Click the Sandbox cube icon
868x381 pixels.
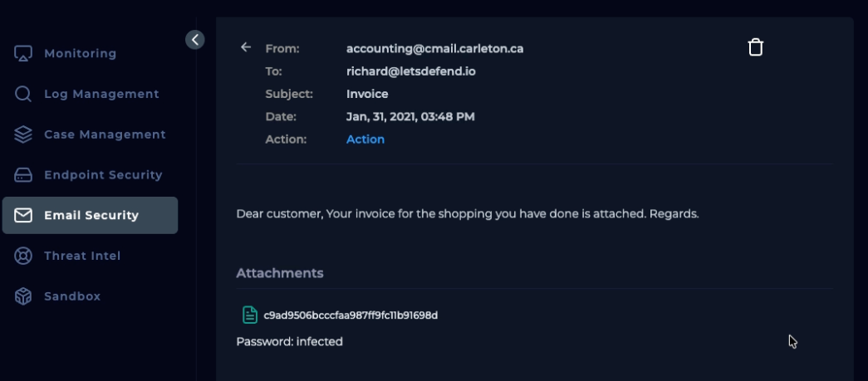point(23,296)
